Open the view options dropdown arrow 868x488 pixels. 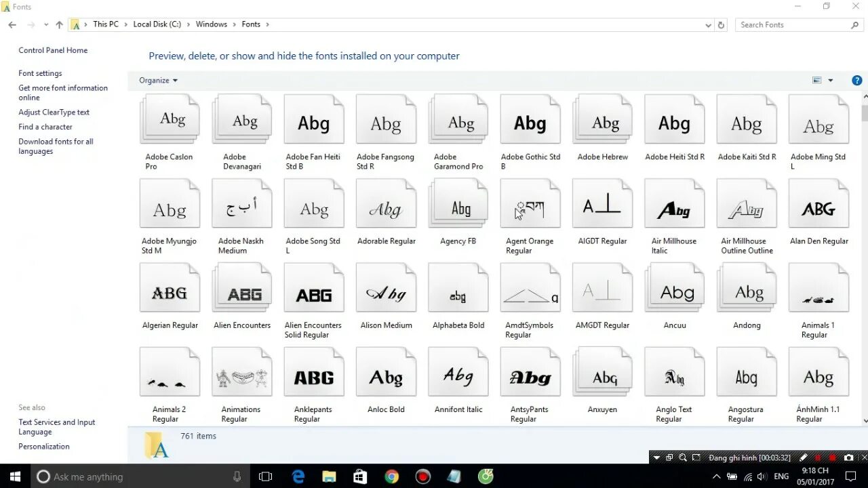click(830, 80)
